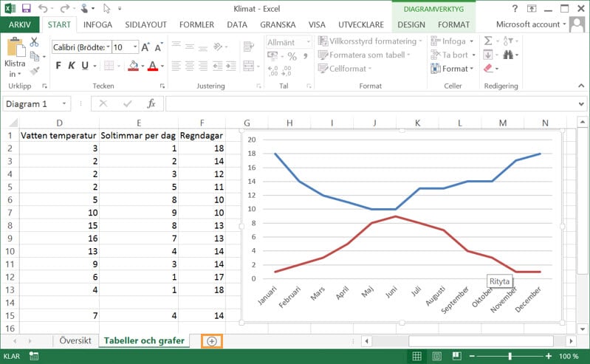
Task: Click the macro recording status icon
Action: 34,356
